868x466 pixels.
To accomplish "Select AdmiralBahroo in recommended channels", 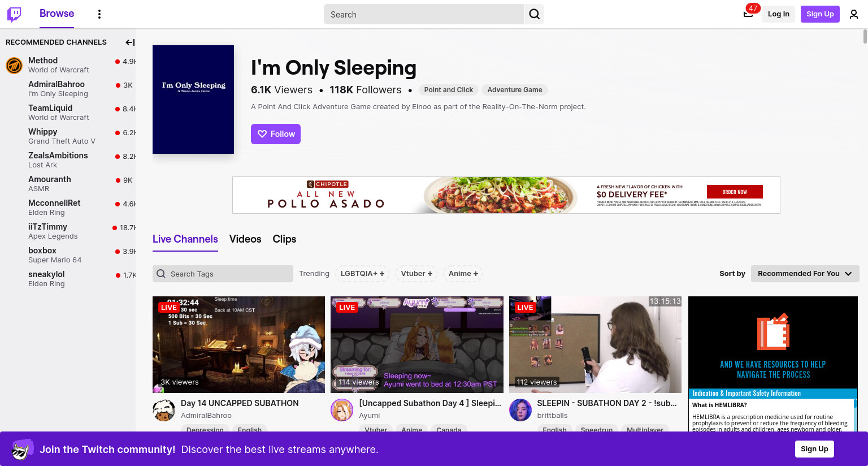I will [x=68, y=89].
